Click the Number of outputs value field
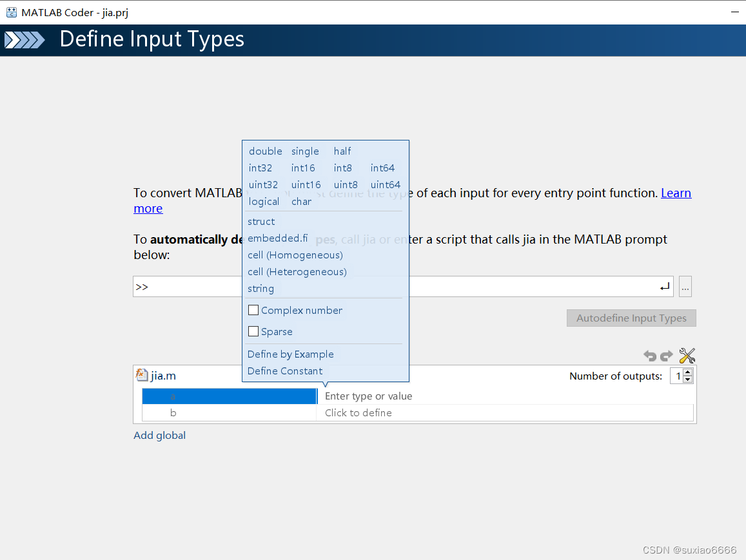This screenshot has width=746, height=560. coord(676,376)
